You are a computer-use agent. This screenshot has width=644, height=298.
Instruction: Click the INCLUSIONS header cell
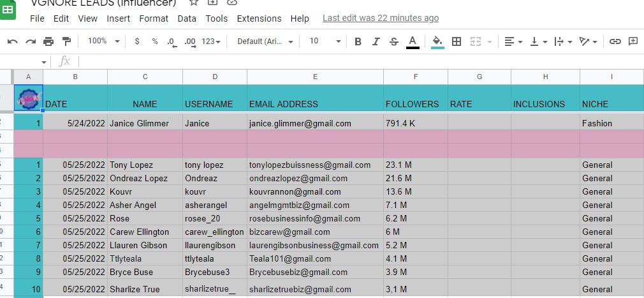[545, 98]
